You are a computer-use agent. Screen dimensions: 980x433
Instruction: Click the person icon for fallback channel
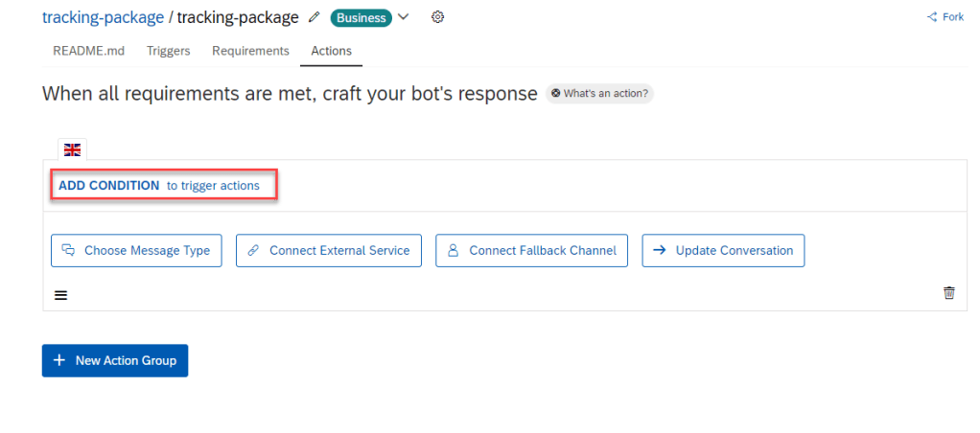click(x=454, y=250)
